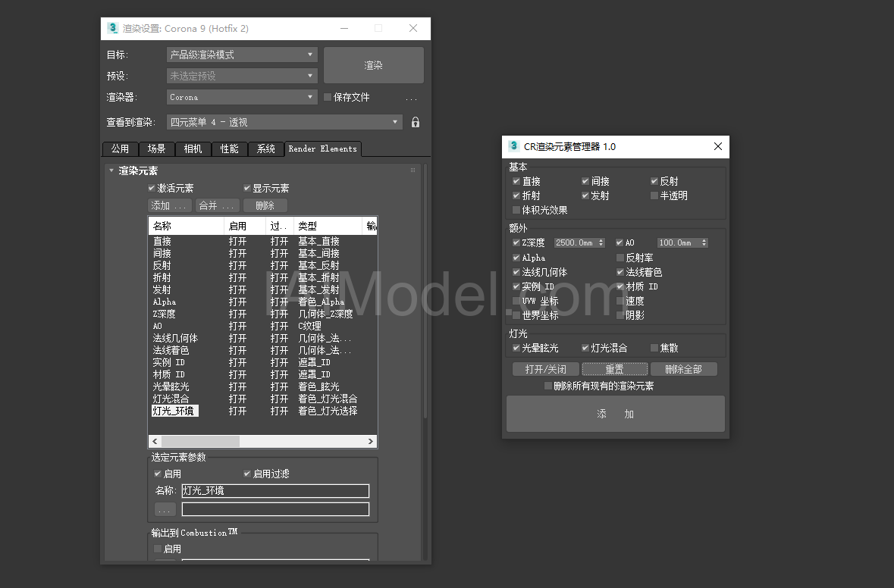Click the lock icon beside the view dropdown

pyautogui.click(x=416, y=122)
